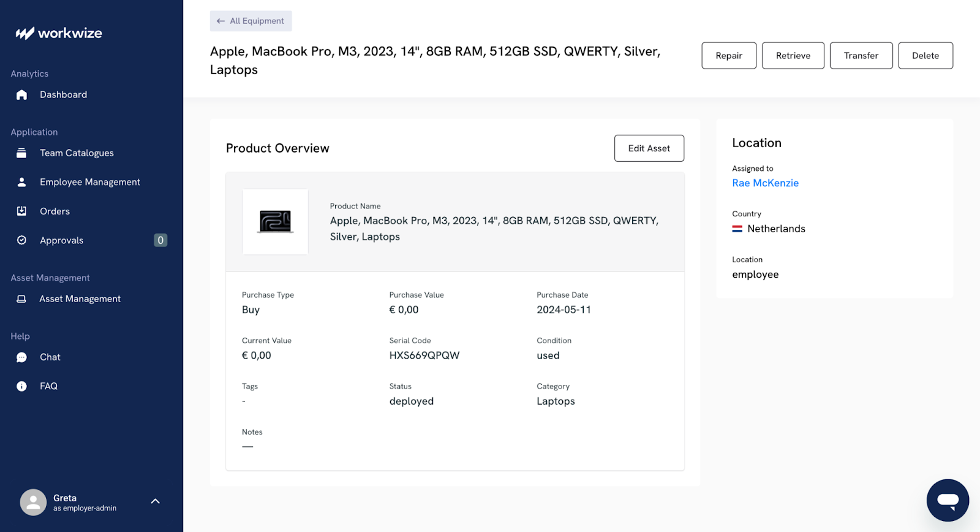The width and height of the screenshot is (980, 532).
Task: Click the Dashboard home icon
Action: 21,94
